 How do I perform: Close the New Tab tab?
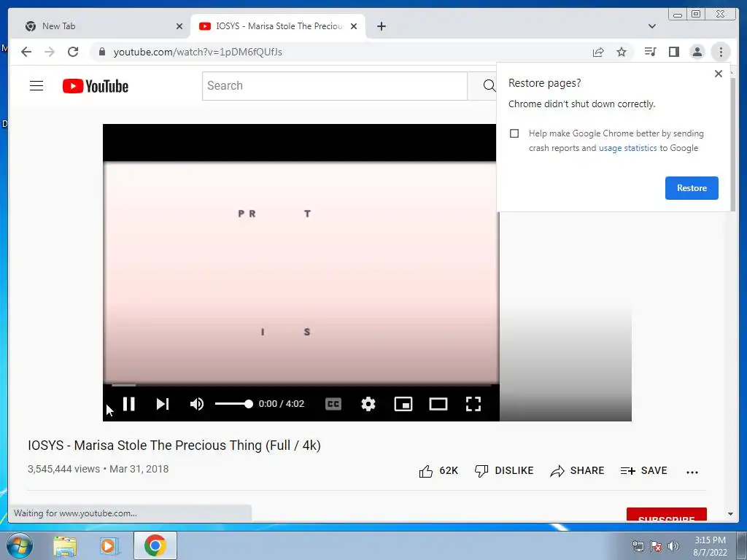(x=179, y=26)
